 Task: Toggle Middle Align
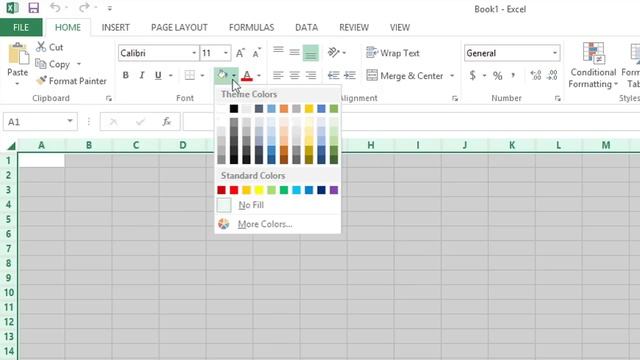tap(294, 52)
